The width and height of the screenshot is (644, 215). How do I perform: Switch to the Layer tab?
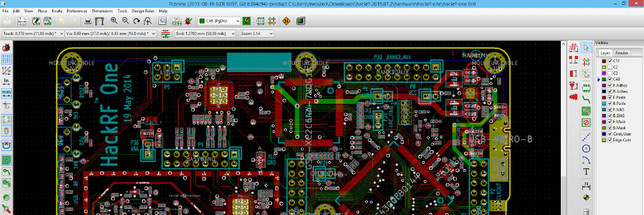[605, 53]
